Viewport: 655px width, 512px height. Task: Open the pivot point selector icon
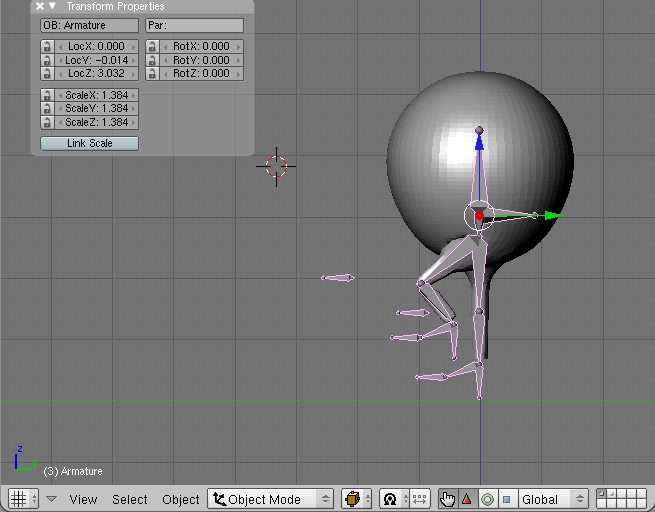click(x=394, y=499)
